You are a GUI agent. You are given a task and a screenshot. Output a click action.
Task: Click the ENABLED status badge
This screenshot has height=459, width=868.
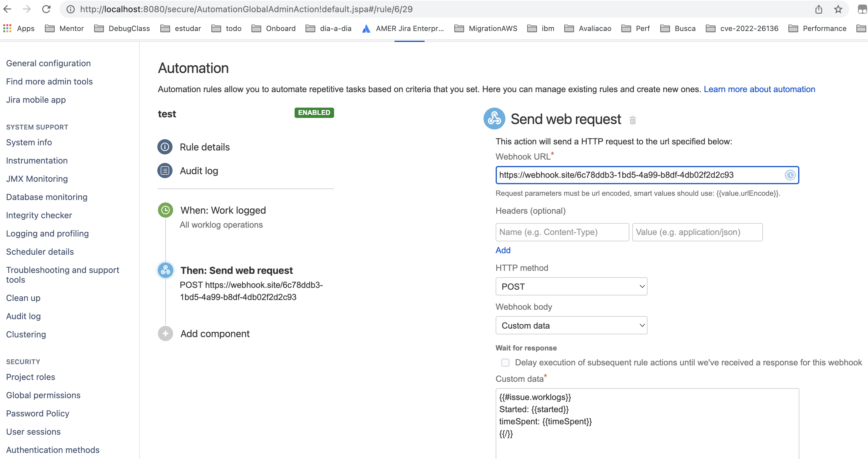[314, 113]
